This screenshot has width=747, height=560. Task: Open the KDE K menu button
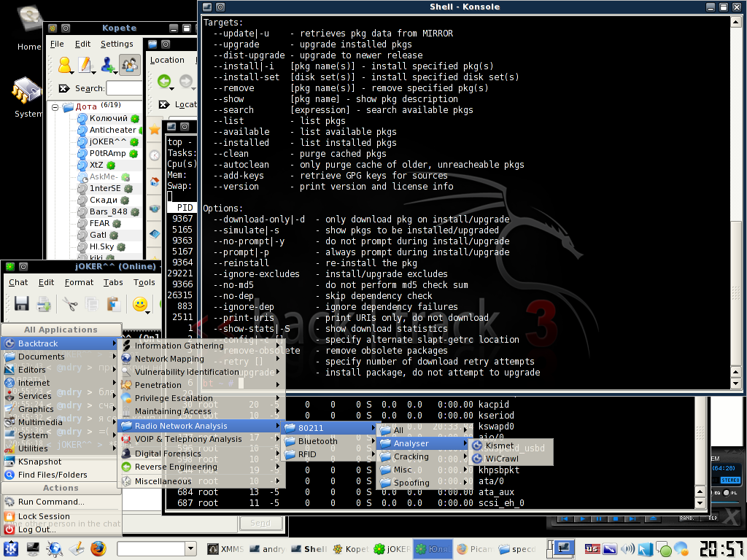(x=10, y=548)
